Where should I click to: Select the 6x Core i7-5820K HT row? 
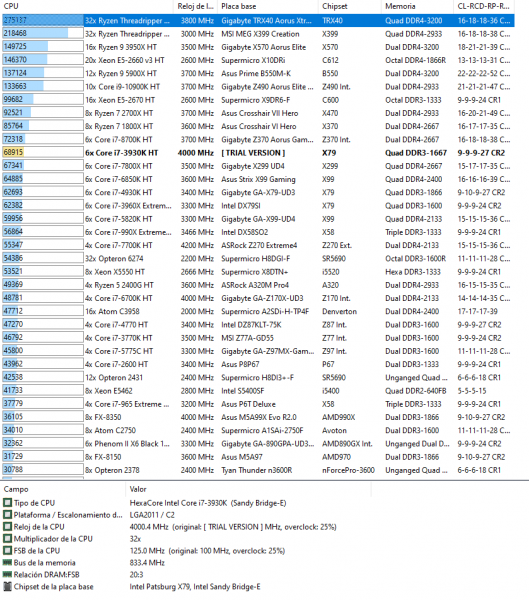(258, 219)
